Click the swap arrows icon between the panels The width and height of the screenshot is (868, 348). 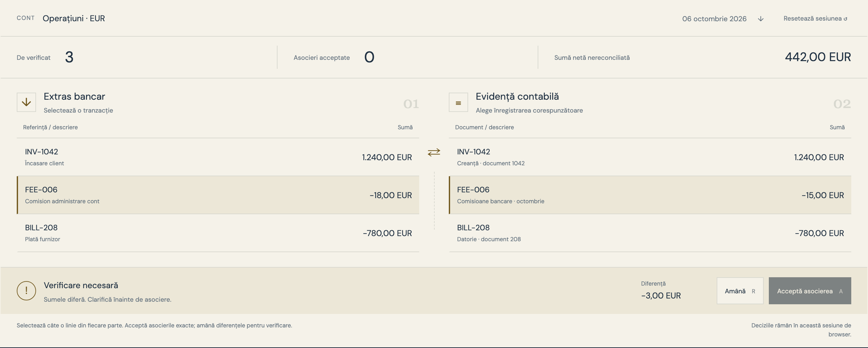(434, 152)
